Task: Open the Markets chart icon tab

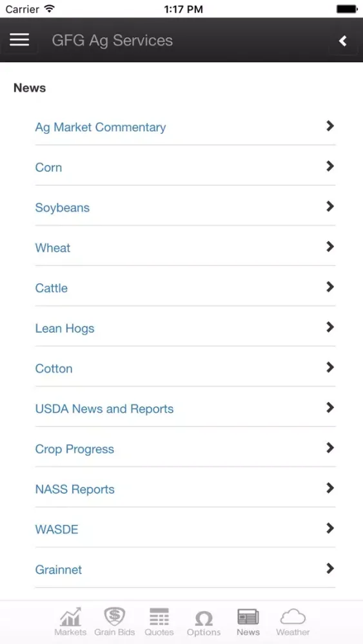Action: (71, 618)
